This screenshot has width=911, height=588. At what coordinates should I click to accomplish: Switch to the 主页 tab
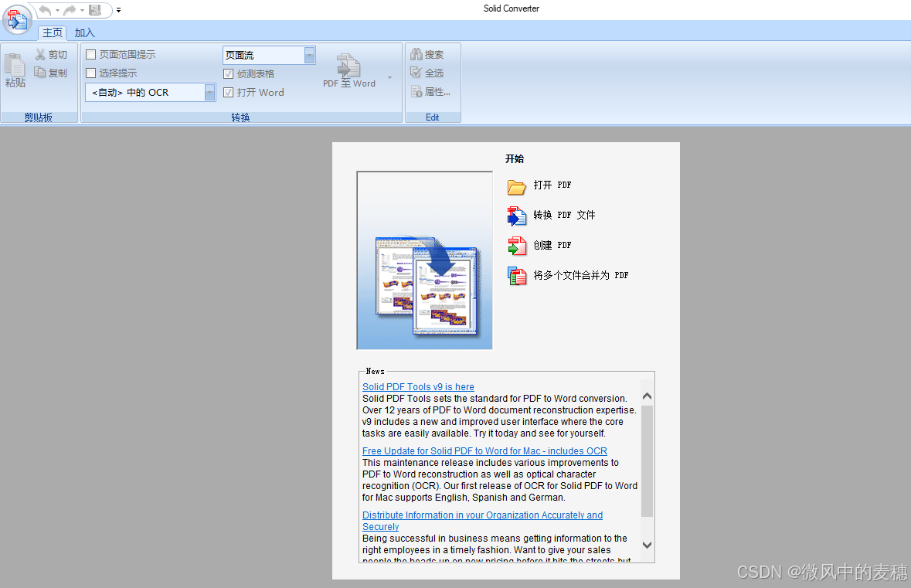pos(53,32)
